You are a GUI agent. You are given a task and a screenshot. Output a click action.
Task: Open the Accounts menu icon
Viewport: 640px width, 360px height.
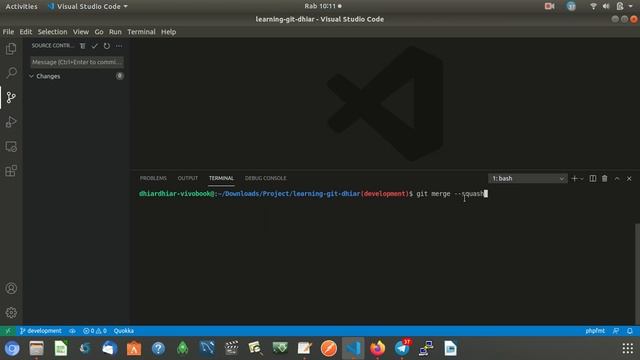[11, 288]
